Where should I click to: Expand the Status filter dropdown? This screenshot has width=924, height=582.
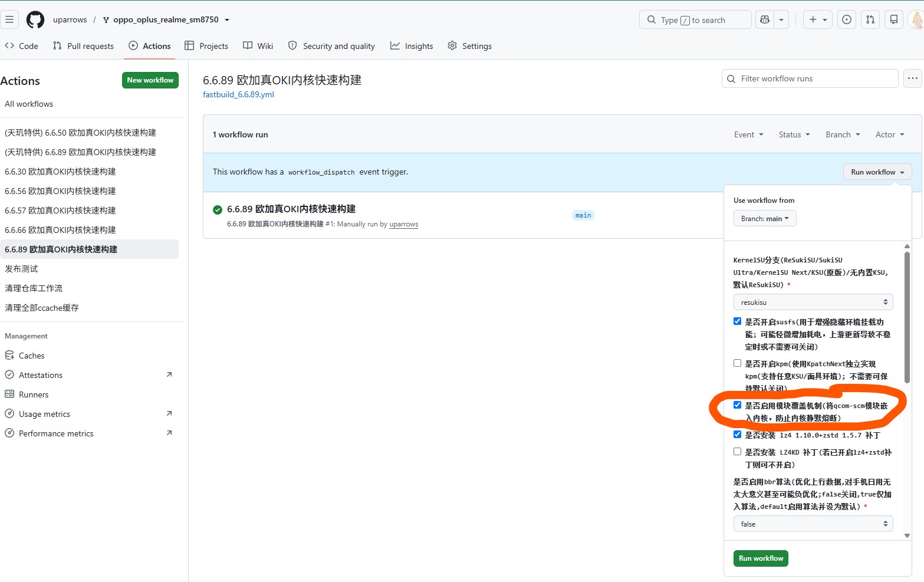(794, 134)
